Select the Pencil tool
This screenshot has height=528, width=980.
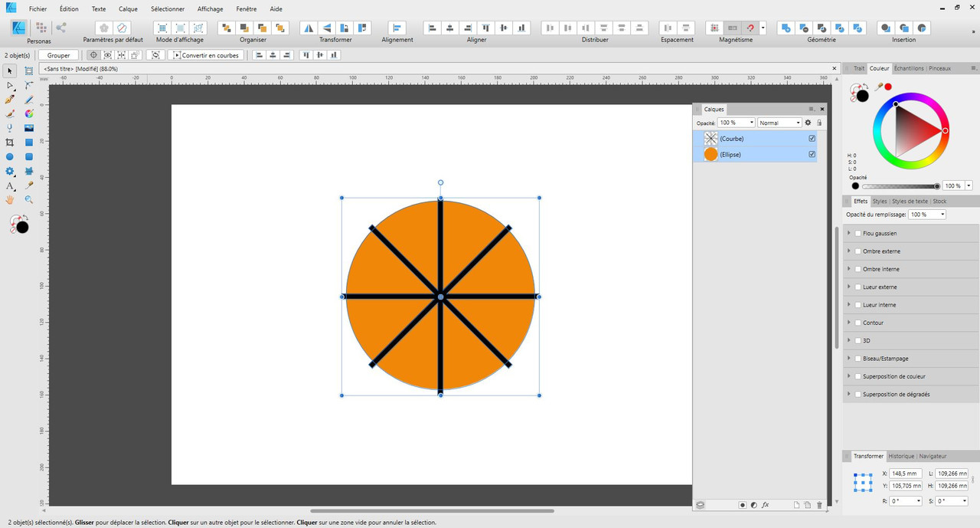tap(29, 100)
